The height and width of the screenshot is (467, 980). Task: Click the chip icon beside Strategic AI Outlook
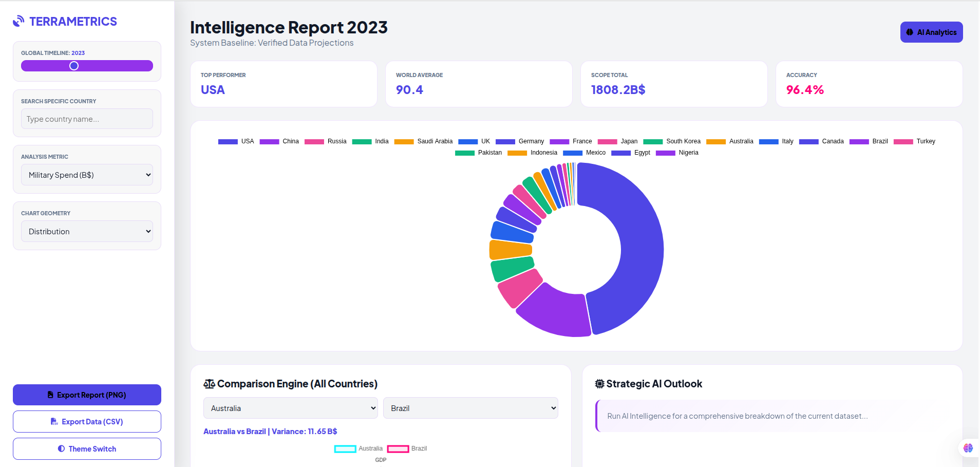(599, 384)
